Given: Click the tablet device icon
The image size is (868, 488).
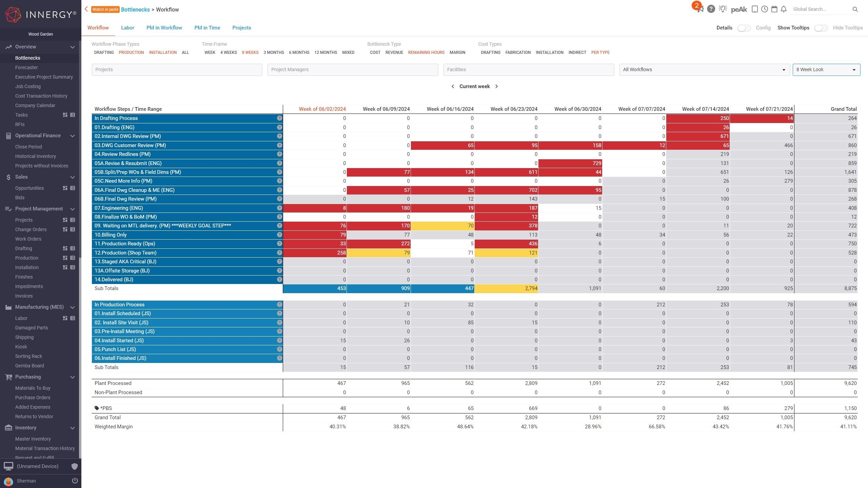Looking at the screenshot, I should (x=755, y=9).
